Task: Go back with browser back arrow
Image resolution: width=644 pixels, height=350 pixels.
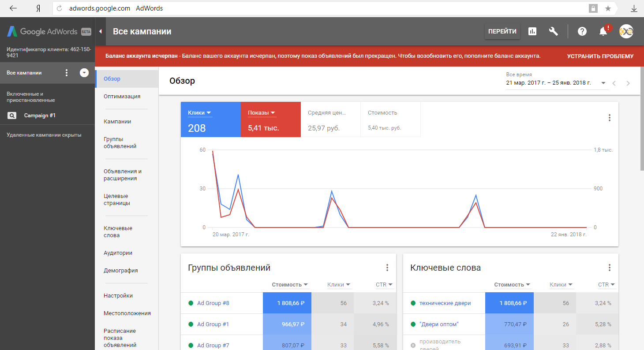Action: tap(13, 8)
